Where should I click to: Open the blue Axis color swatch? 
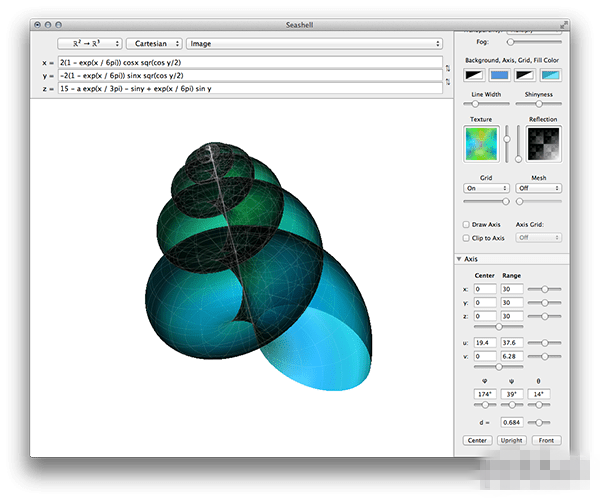click(x=499, y=75)
